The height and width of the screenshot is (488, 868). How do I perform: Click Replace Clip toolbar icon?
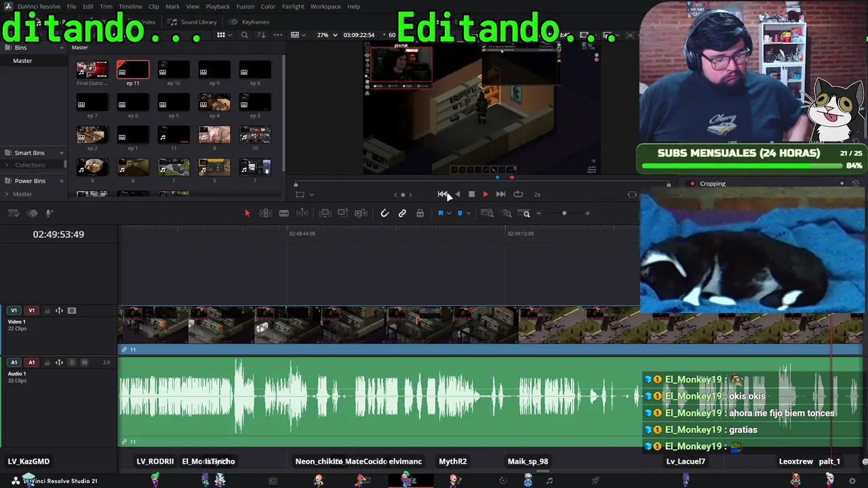coord(361,213)
